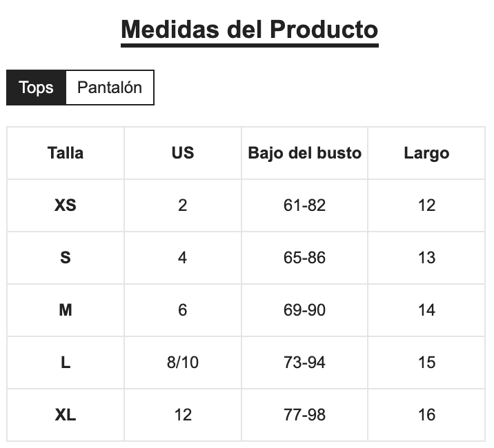Click the Bajo del busto header

click(x=305, y=153)
